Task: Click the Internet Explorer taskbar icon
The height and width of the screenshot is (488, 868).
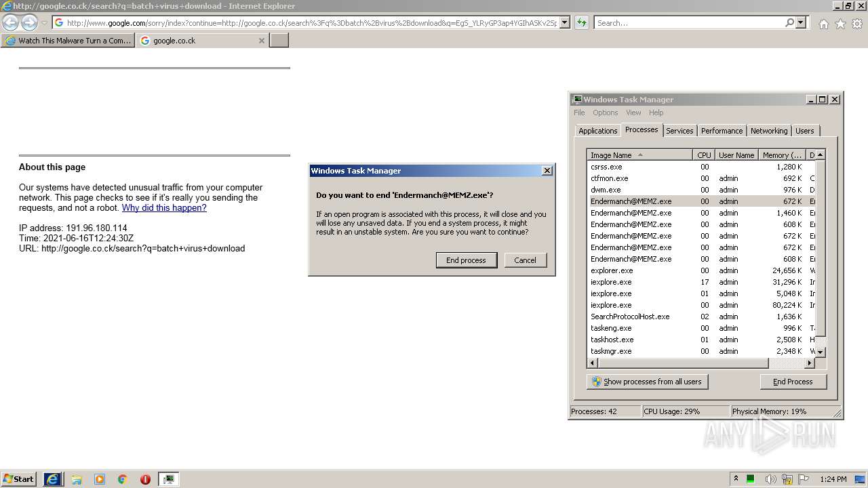Action: [x=53, y=479]
